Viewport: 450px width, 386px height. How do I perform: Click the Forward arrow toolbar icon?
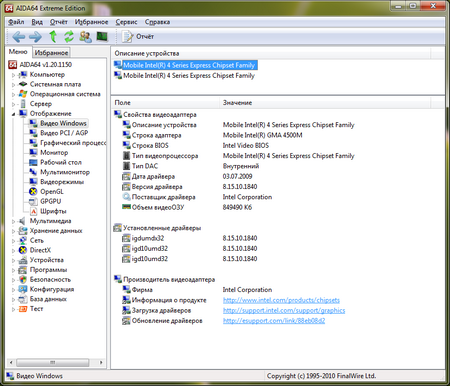[x=35, y=36]
